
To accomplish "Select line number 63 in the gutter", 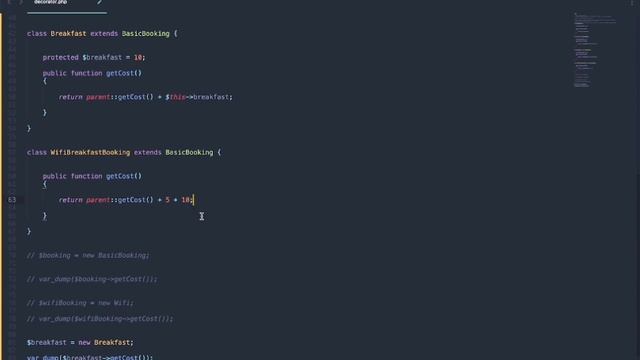I will [12, 200].
